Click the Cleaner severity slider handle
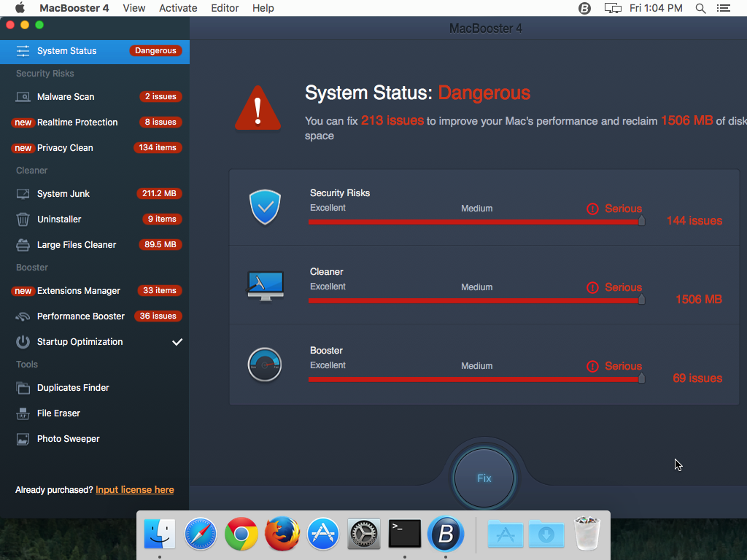Viewport: 747px width, 560px height. [641, 298]
